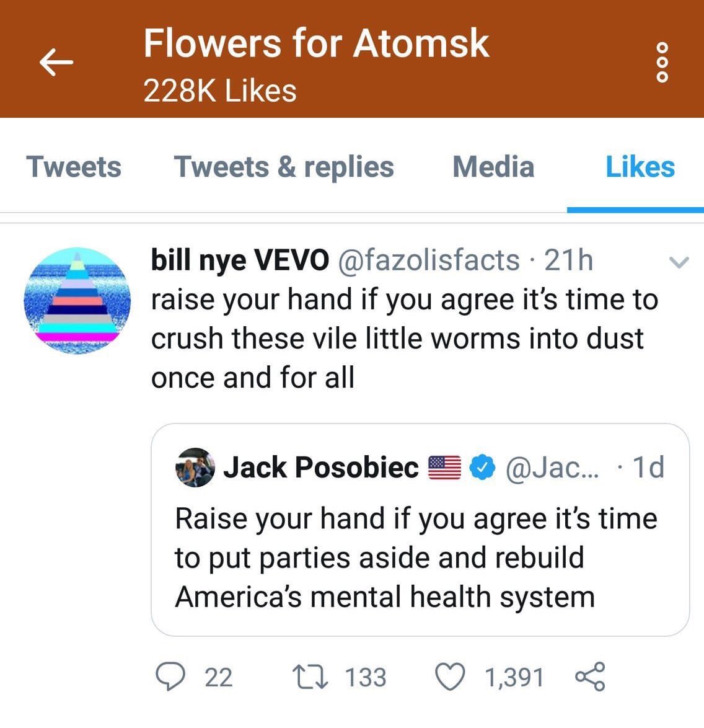The image size is (704, 728).
Task: Like the tweet with the heart icon
Action: pyautogui.click(x=450, y=677)
